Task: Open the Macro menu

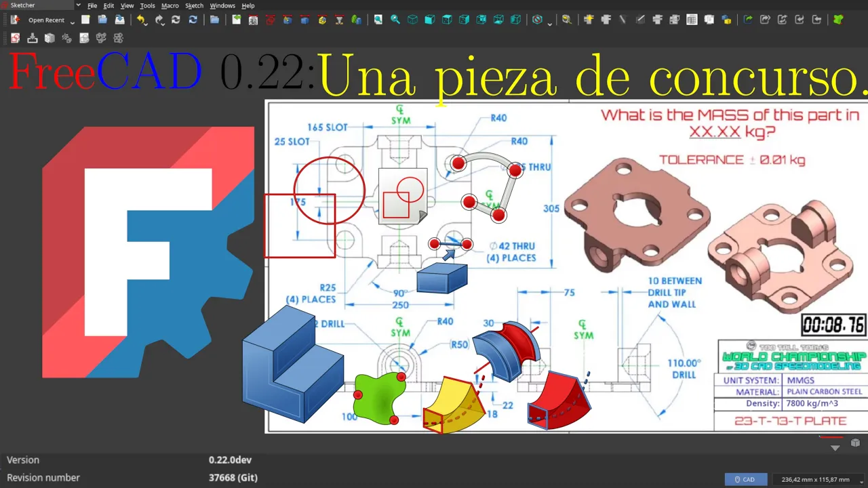Action: (x=170, y=5)
